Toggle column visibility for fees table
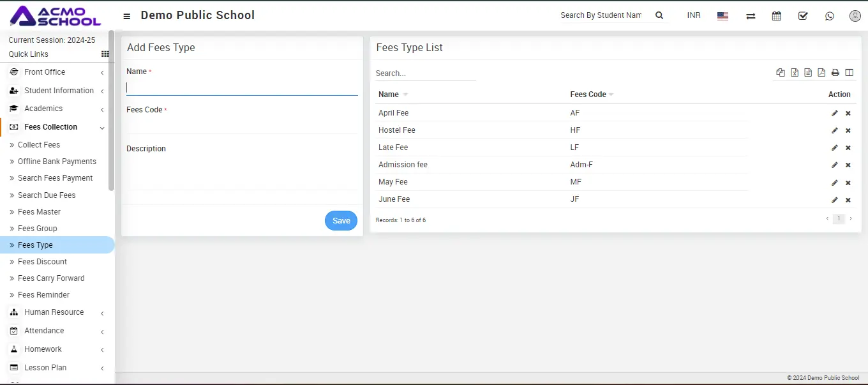The width and height of the screenshot is (868, 385). [x=849, y=73]
